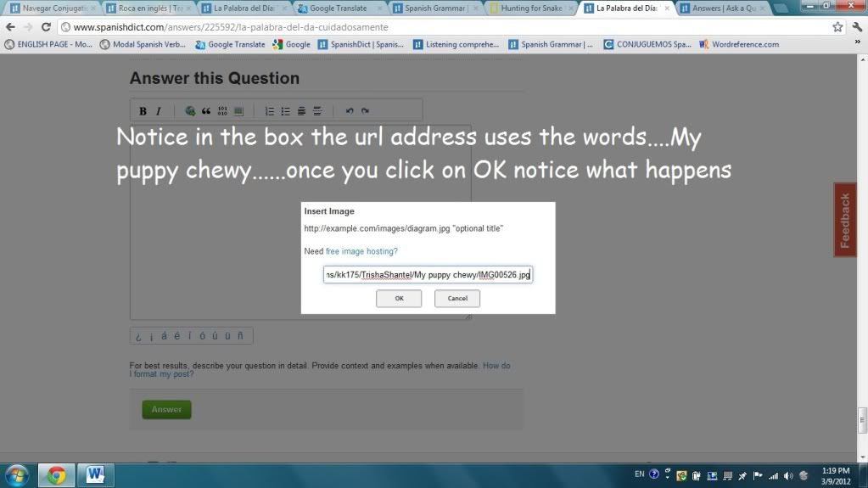Click the undo arrow in editor toolbar
This screenshot has height=488, width=868.
point(349,111)
